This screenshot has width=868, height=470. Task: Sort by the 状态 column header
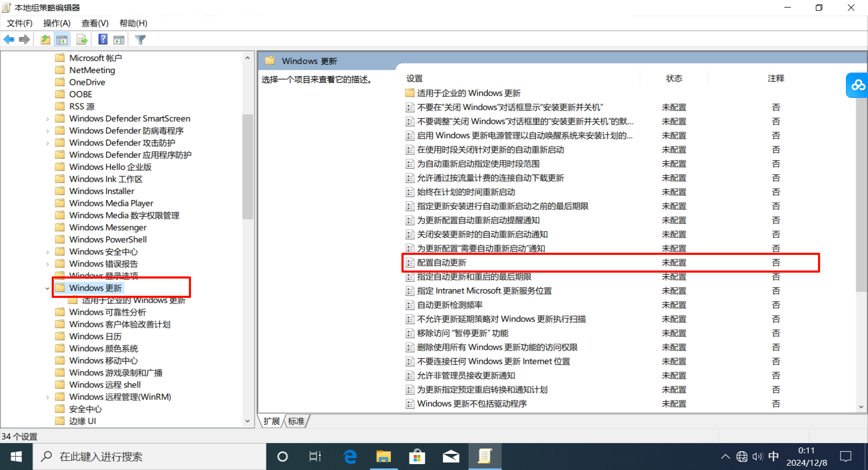[x=674, y=79]
